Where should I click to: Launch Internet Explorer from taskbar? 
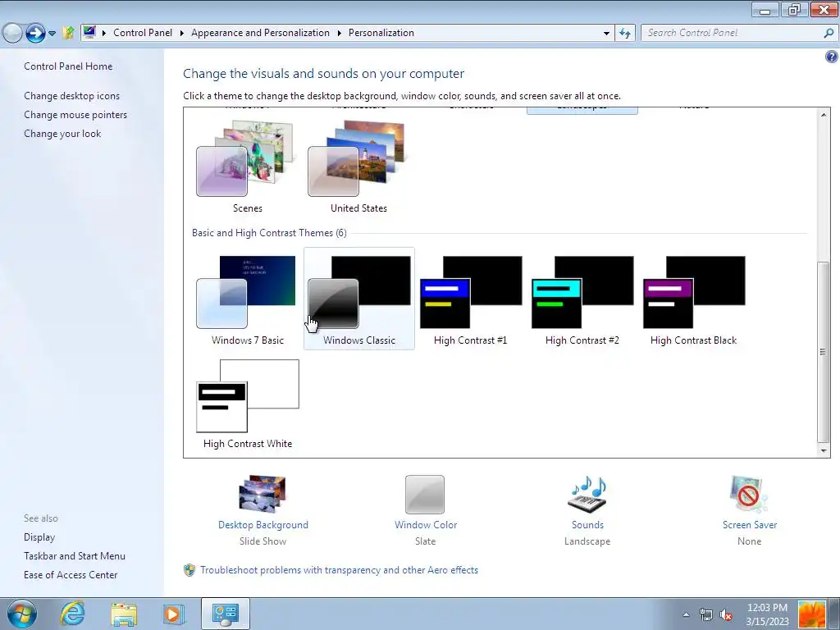tap(72, 614)
